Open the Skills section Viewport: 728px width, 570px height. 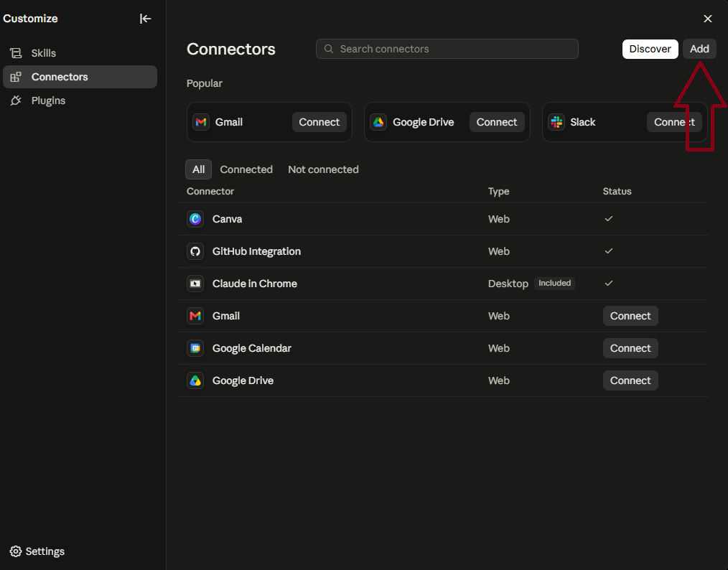[80, 53]
